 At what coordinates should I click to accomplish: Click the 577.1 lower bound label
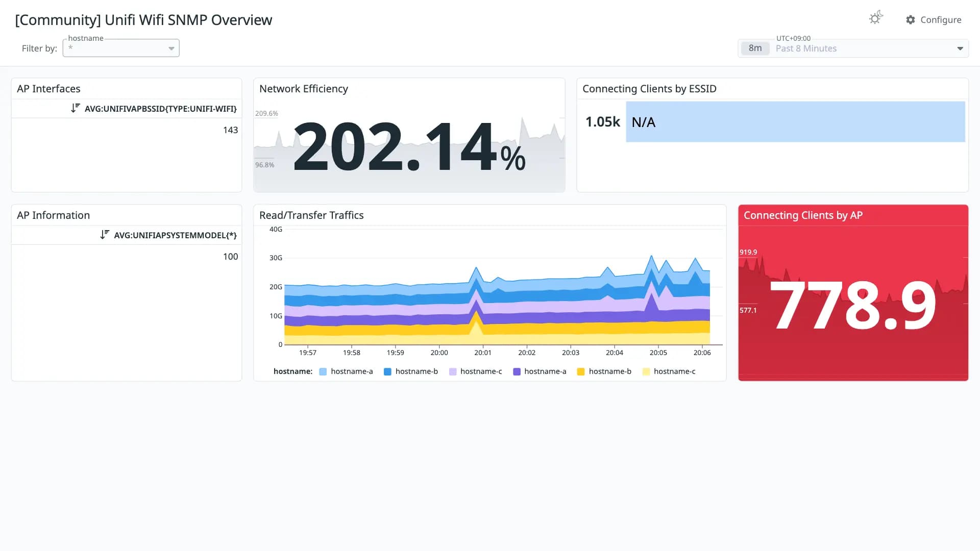(748, 310)
